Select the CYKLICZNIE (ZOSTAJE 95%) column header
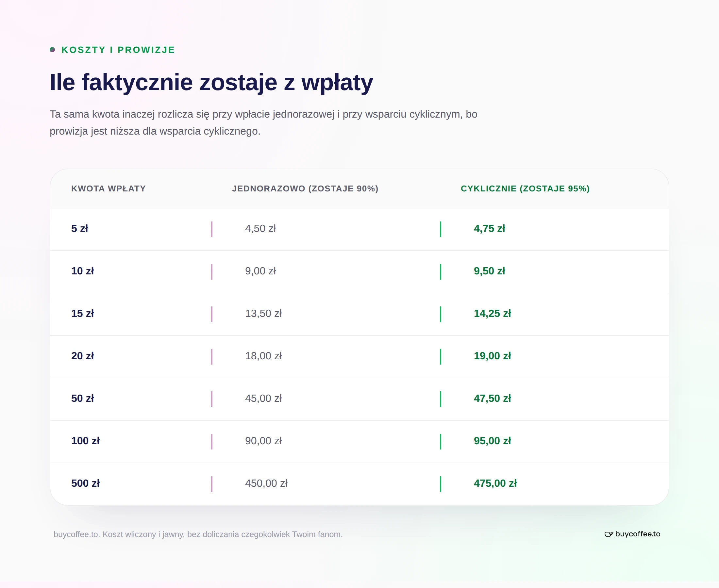The height and width of the screenshot is (588, 719). (525, 189)
